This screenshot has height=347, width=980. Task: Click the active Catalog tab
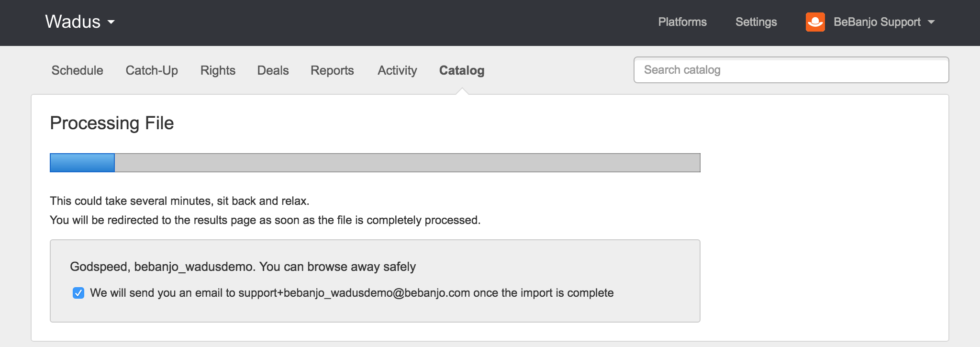pos(462,70)
